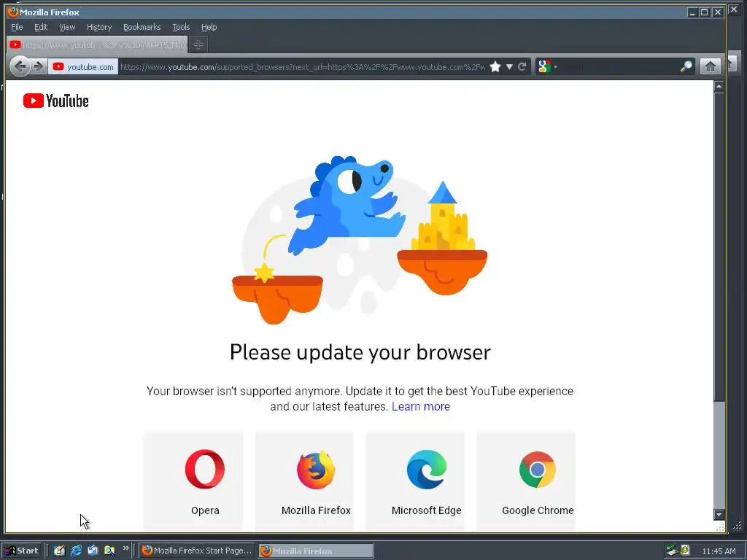Launch Internet Explorer from quick launch
Screen dimensions: 747x560
coord(76,551)
